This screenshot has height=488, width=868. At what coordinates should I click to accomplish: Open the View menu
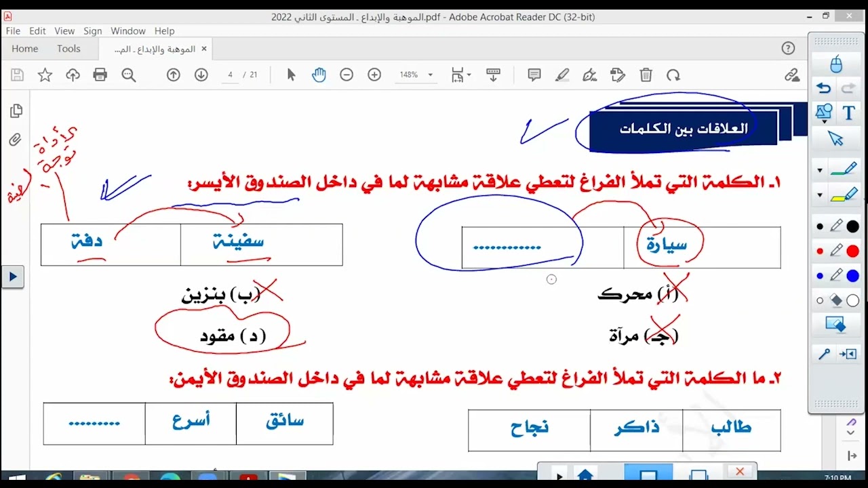[x=64, y=31]
